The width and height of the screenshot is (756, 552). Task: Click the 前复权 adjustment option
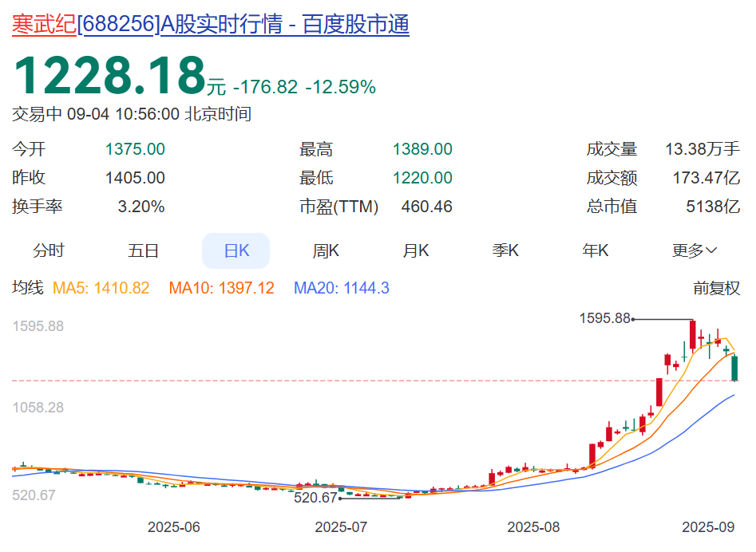coord(716,288)
